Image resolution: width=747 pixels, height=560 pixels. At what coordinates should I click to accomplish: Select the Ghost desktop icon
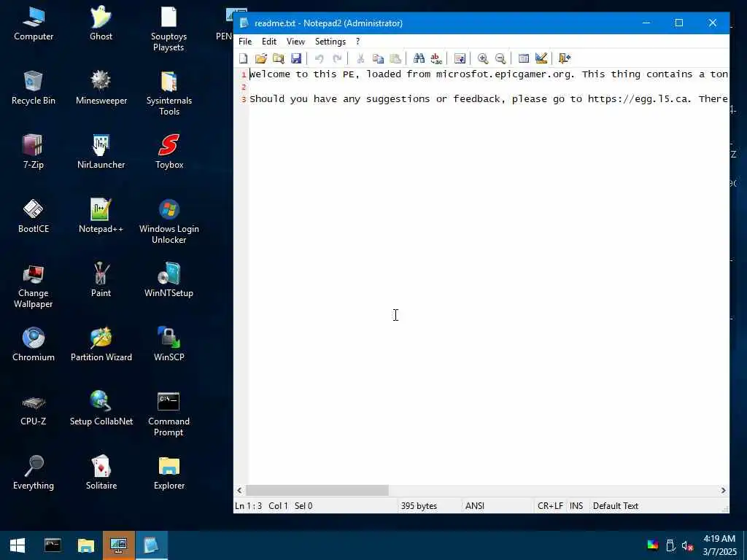coord(101,23)
